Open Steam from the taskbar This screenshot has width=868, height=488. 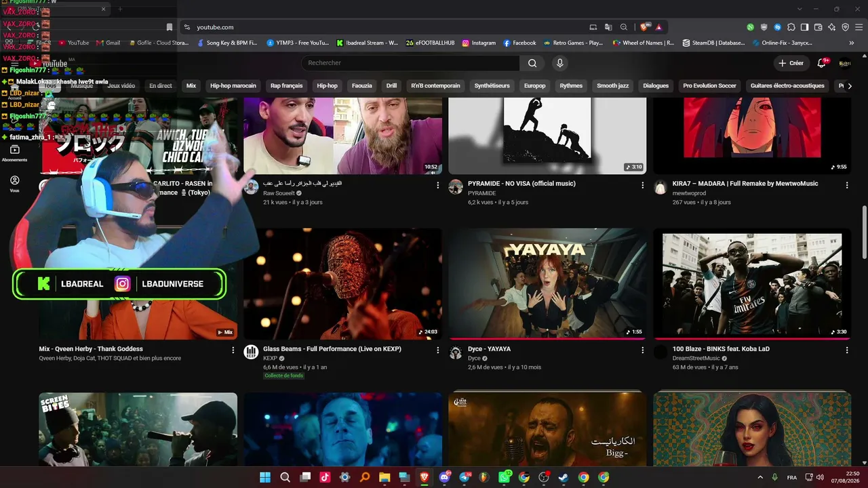point(564,477)
